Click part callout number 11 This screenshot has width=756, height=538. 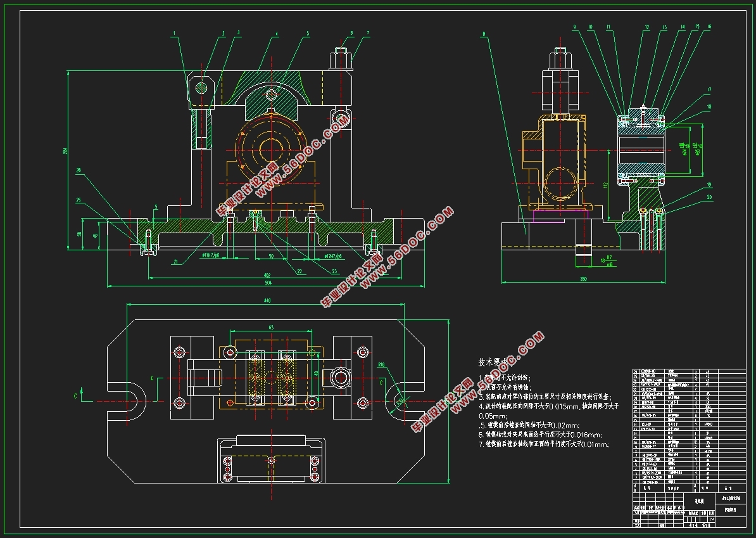[608, 27]
